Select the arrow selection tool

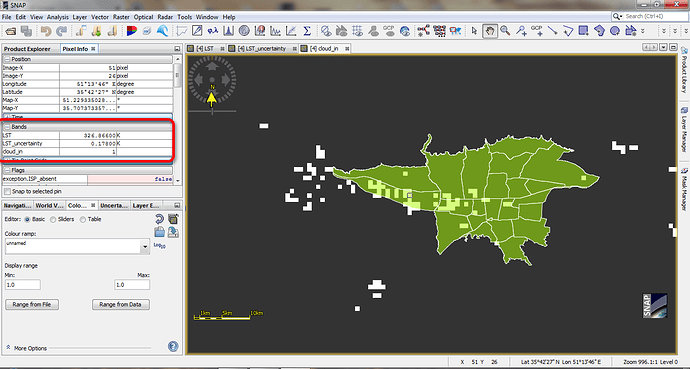point(474,31)
